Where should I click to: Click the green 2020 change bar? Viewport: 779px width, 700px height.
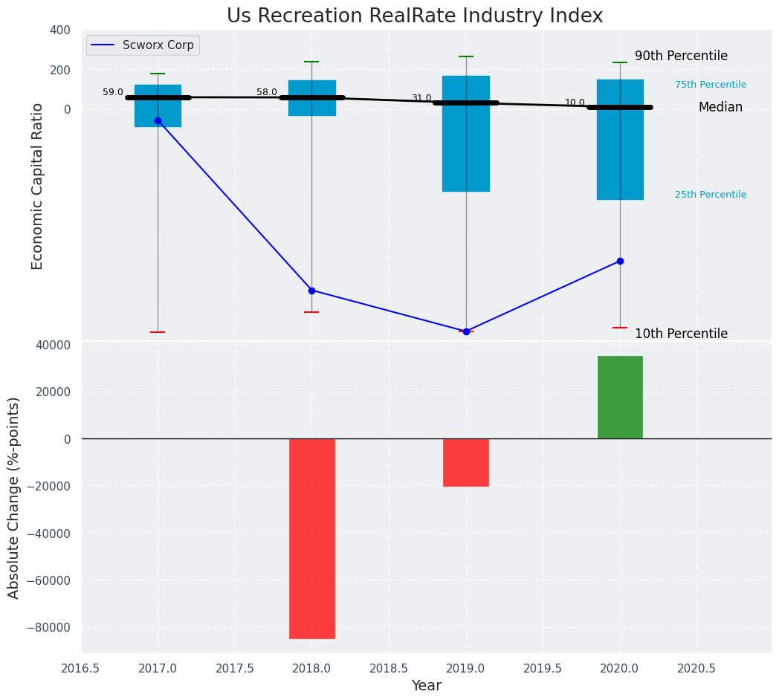click(x=620, y=398)
